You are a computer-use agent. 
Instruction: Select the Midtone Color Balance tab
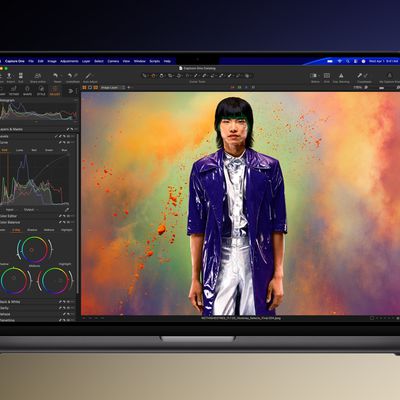coord(49,230)
